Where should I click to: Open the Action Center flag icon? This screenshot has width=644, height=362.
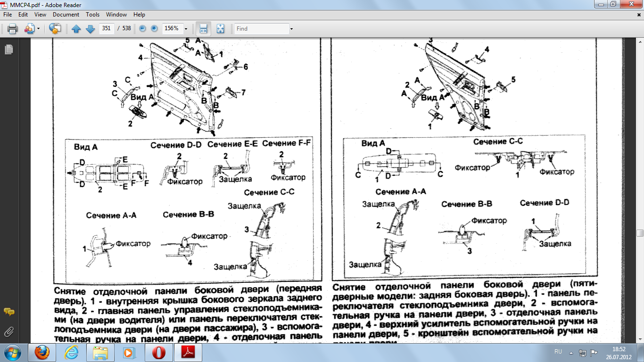tap(595, 353)
